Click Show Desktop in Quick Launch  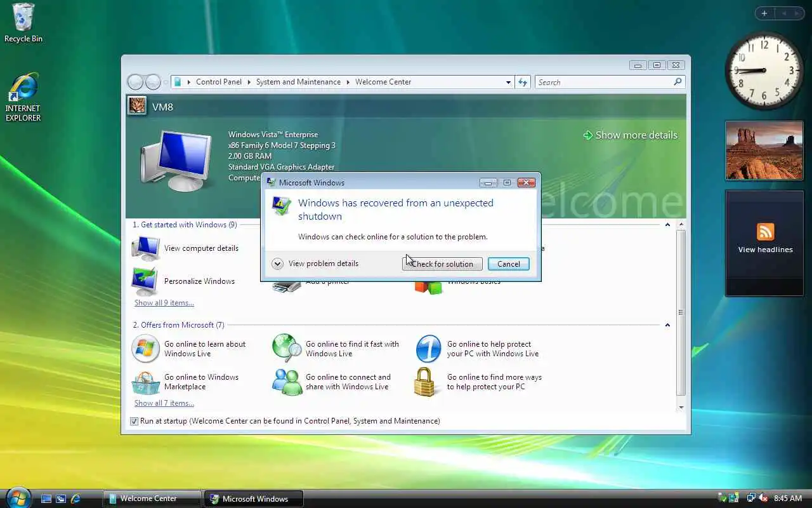tap(46, 499)
